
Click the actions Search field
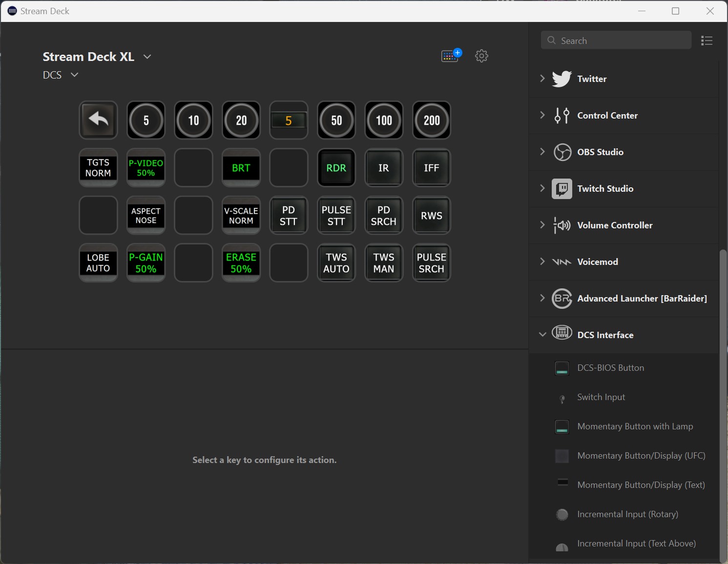pos(616,40)
